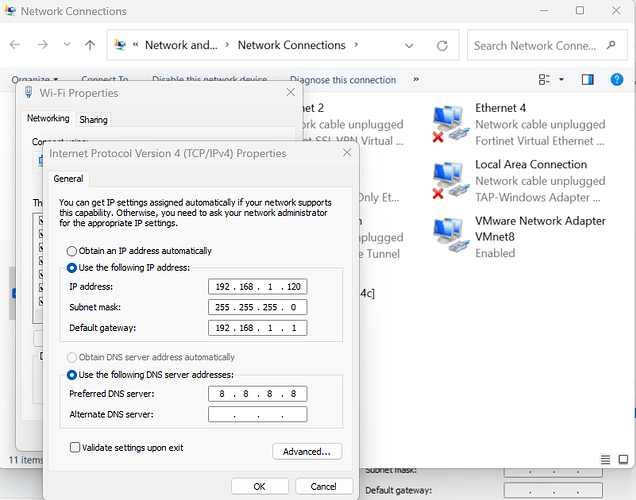
Task: Click the Back navigation arrow
Action: click(15, 45)
